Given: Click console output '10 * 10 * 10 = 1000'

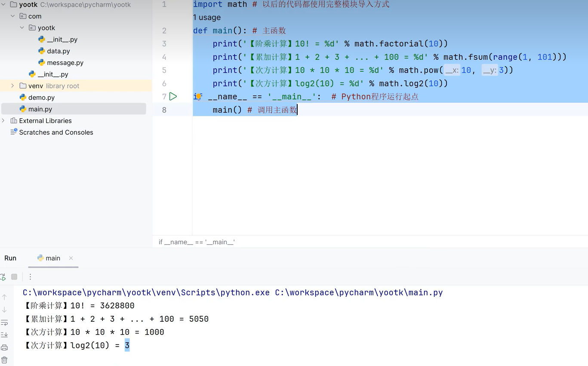Looking at the screenshot, I should point(117,332).
